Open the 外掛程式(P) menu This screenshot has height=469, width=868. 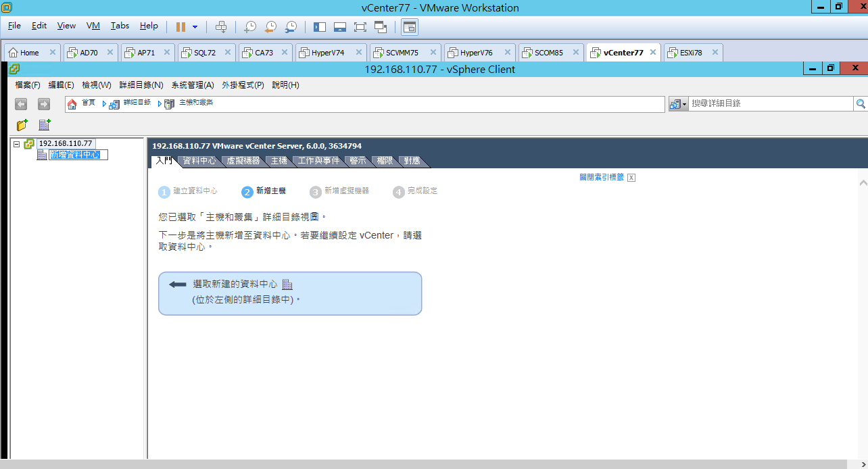[x=243, y=85]
